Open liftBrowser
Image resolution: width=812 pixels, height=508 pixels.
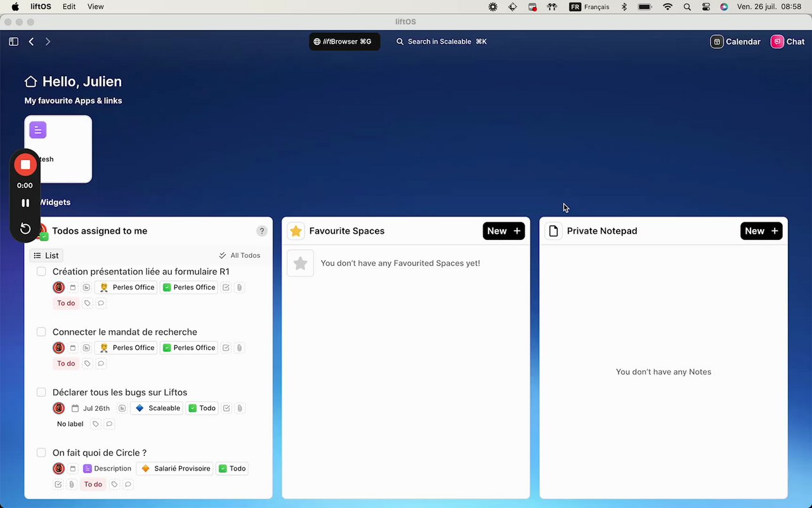[344, 41]
